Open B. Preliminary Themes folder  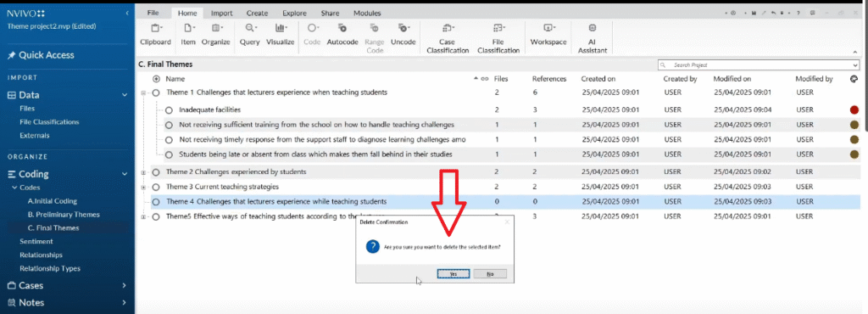(x=64, y=215)
